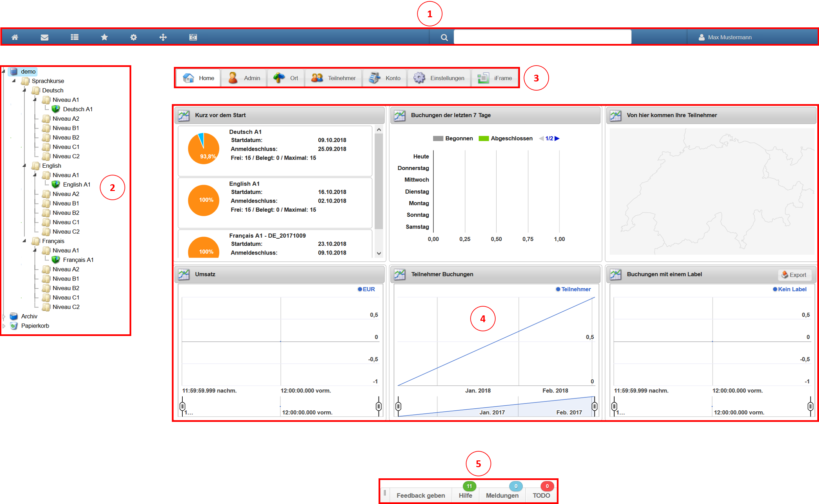This screenshot has height=504, width=819.
Task: Click the left range handle of Umsatz chart
Action: click(x=183, y=406)
